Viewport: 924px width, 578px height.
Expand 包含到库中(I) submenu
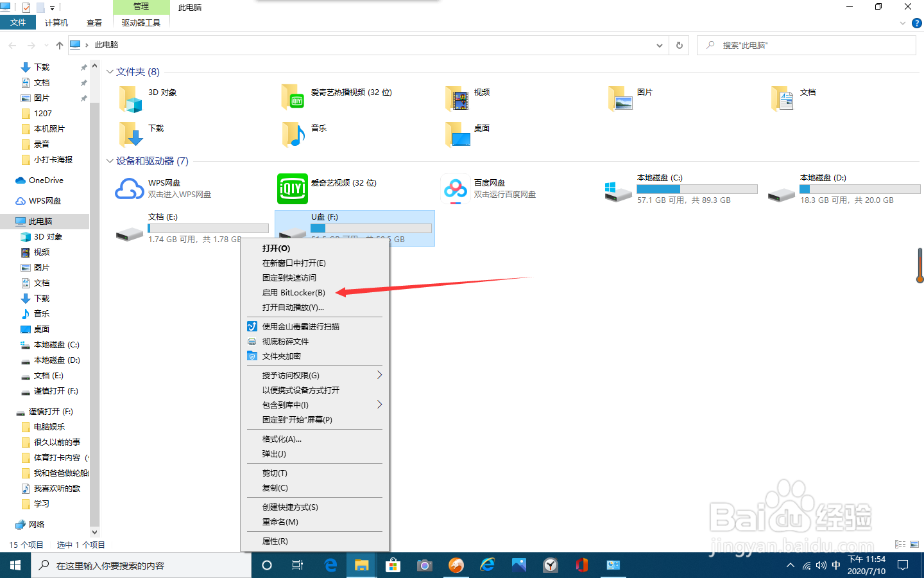(379, 405)
